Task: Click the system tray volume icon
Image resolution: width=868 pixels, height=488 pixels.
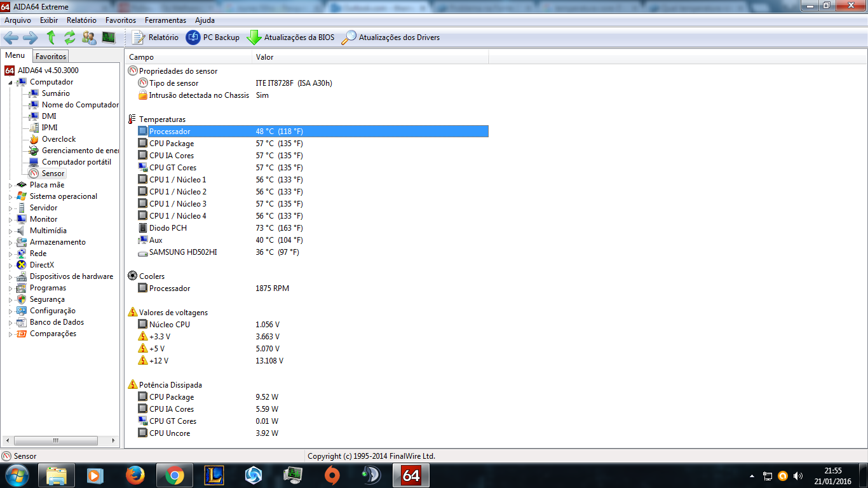Action: [798, 476]
